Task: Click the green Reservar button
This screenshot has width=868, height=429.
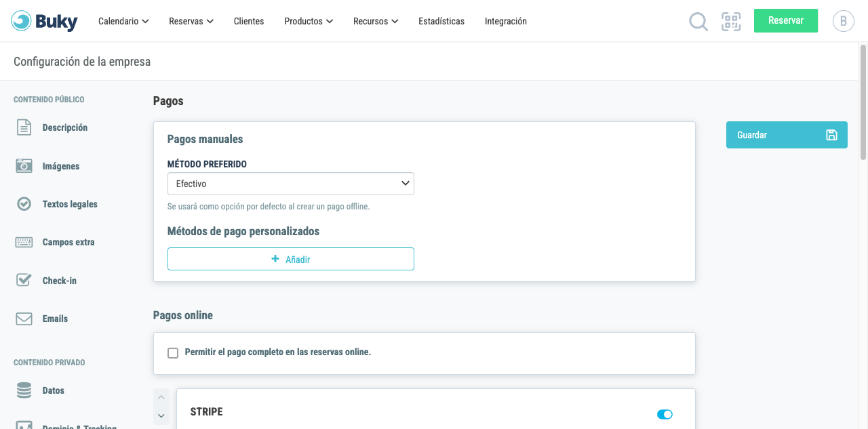Action: (786, 20)
